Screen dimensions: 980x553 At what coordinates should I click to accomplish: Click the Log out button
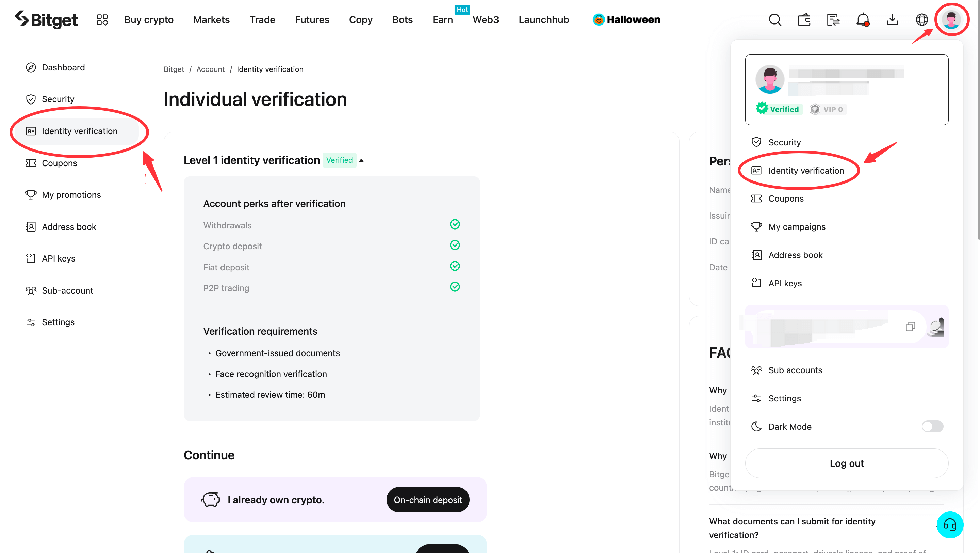pos(847,463)
